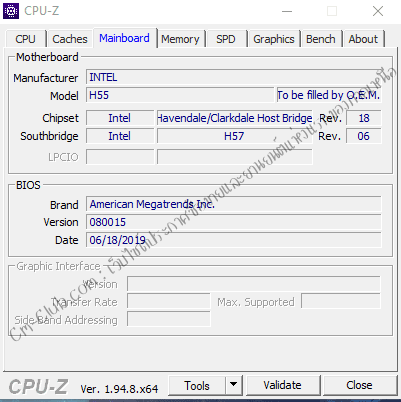Click the BIOS Version 080015 field

(x=233, y=222)
